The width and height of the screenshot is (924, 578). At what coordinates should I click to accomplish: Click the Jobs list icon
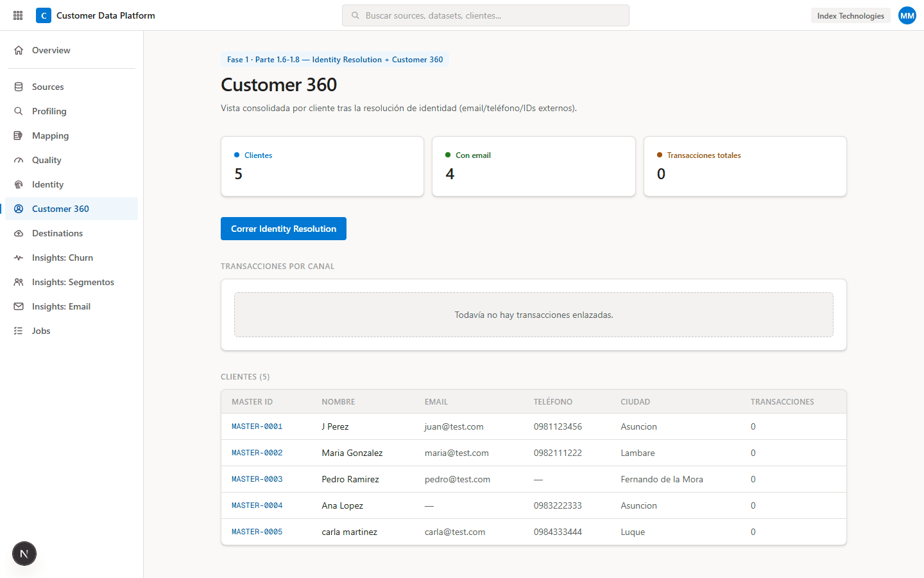click(19, 331)
